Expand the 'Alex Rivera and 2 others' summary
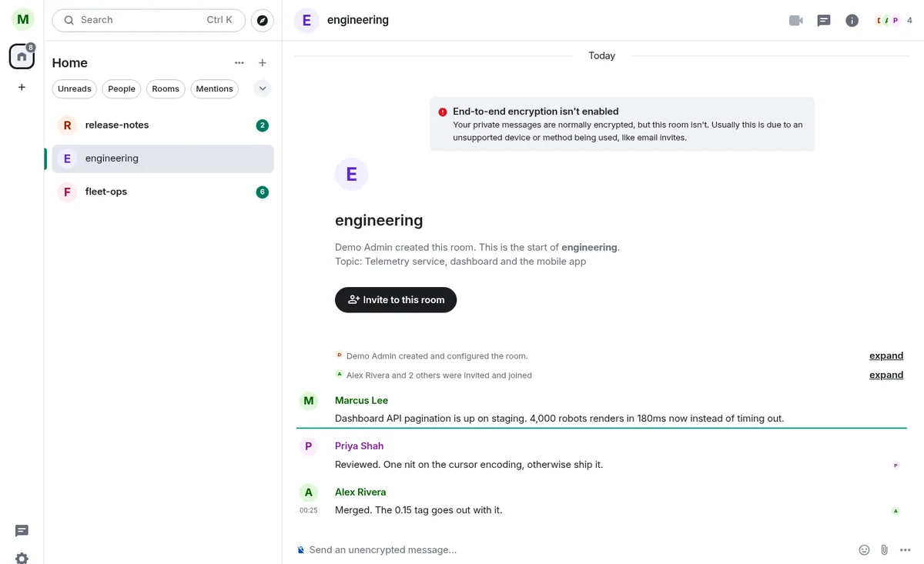 point(886,375)
